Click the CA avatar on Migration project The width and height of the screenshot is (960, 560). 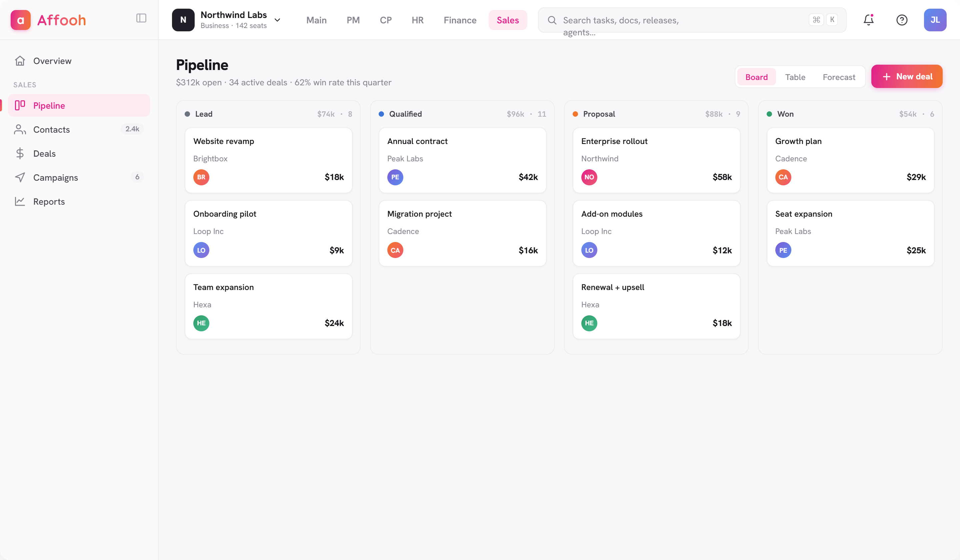click(x=395, y=250)
